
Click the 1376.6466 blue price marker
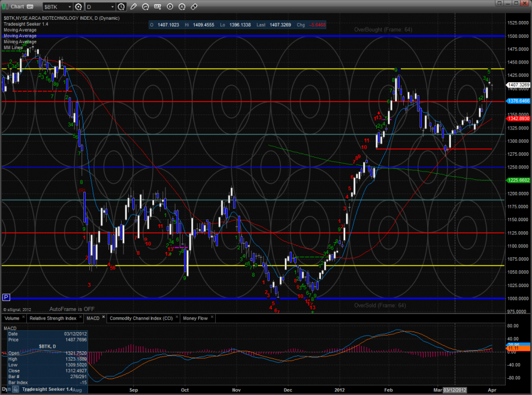[x=518, y=102]
